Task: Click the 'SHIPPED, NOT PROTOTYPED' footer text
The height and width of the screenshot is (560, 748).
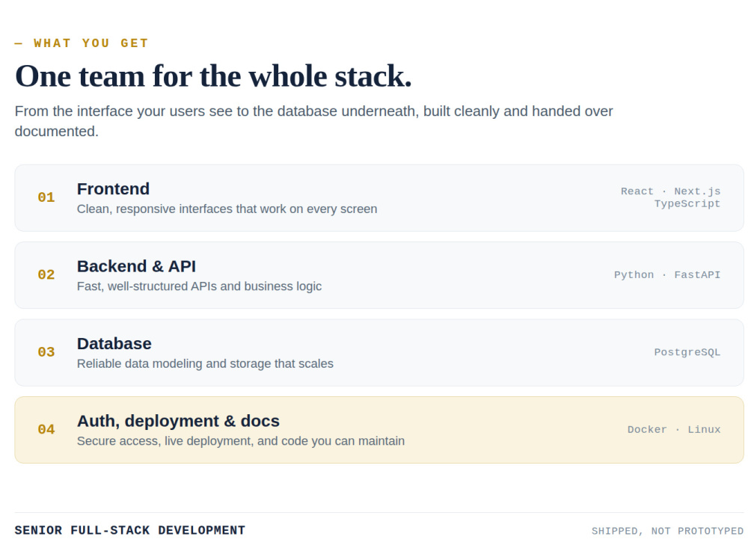Action: [667, 531]
